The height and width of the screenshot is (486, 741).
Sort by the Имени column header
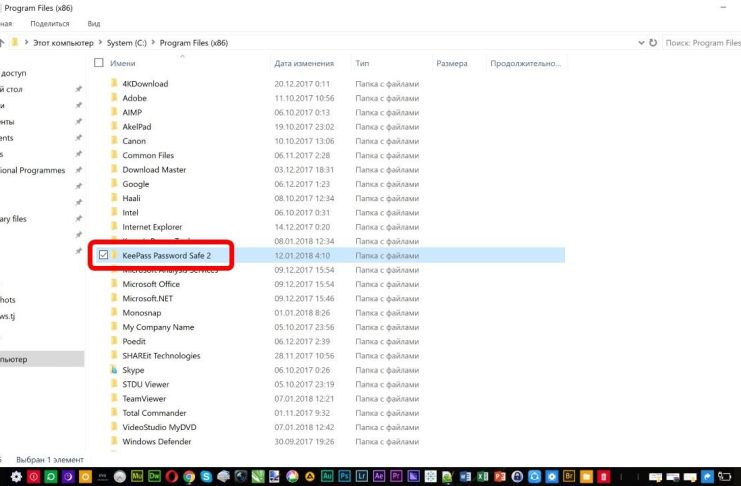[122, 63]
